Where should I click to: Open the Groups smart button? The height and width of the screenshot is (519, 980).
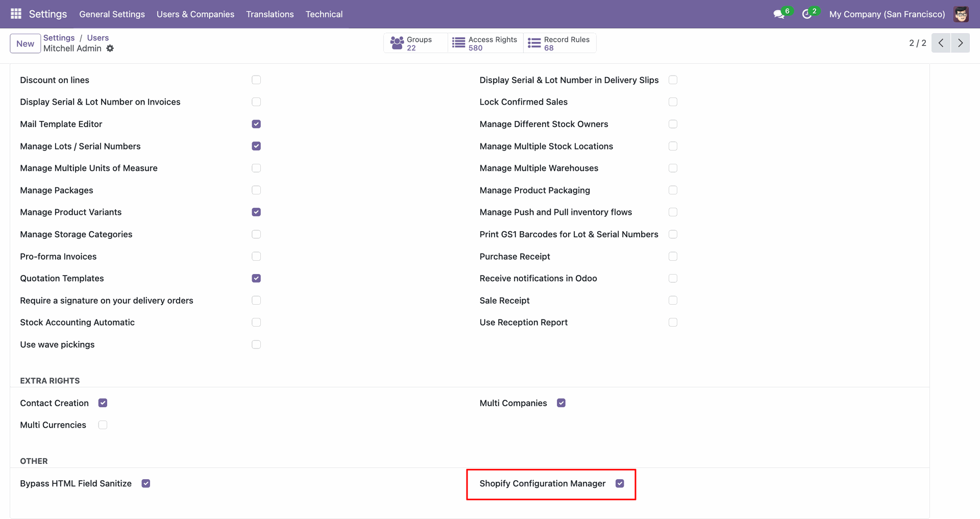[415, 43]
